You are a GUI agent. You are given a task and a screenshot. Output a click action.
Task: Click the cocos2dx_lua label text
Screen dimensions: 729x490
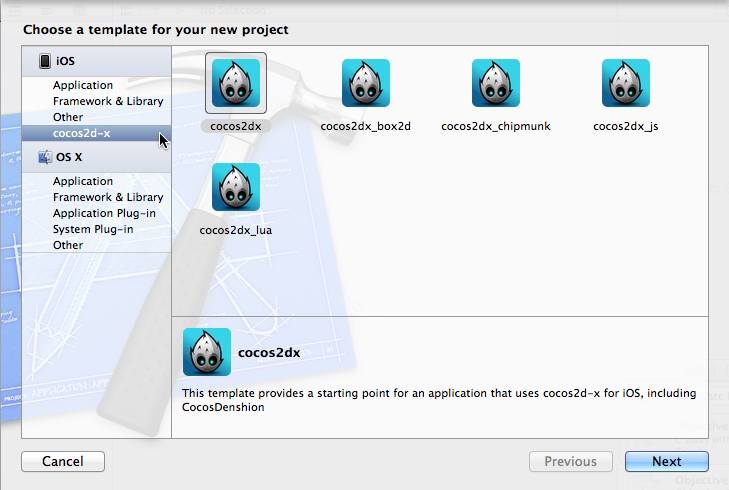tap(236, 230)
